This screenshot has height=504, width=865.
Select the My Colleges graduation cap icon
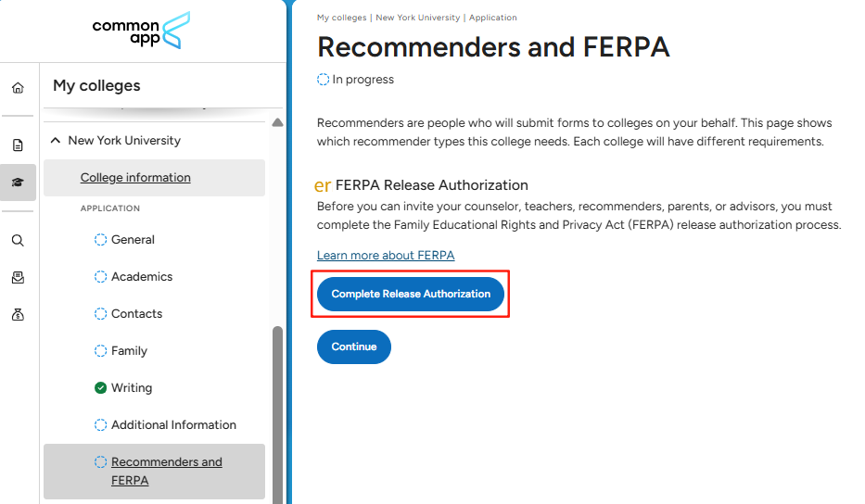pos(18,183)
